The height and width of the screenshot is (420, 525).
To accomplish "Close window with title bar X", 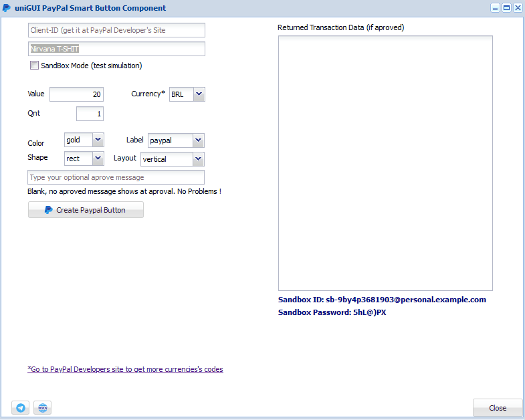I will pos(518,8).
